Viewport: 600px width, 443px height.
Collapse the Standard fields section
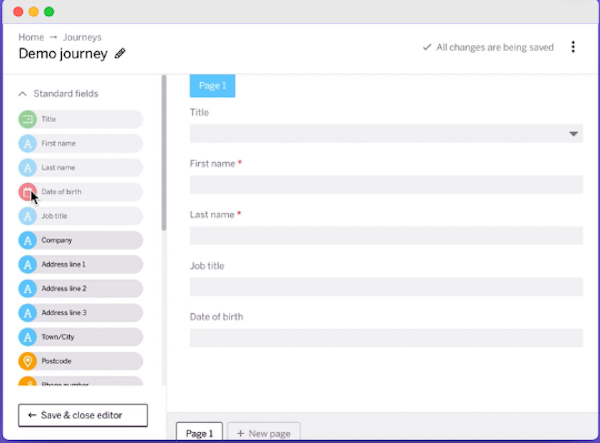tap(23, 94)
